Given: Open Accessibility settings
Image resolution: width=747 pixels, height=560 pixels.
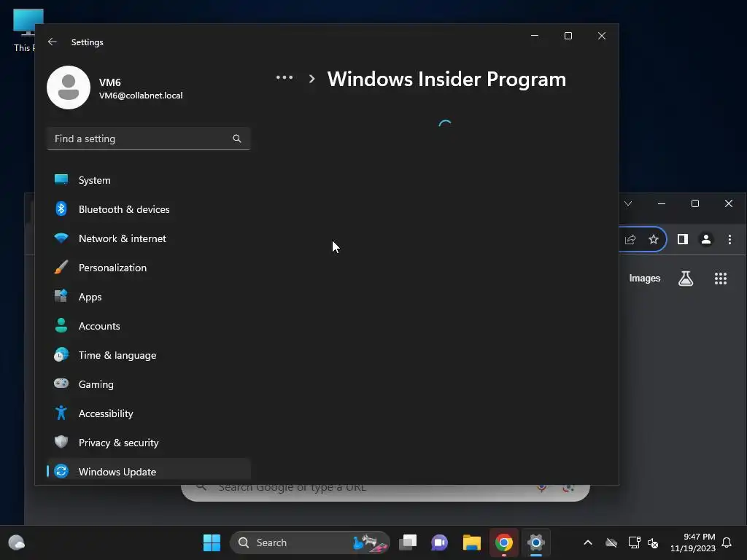Looking at the screenshot, I should pos(149,413).
